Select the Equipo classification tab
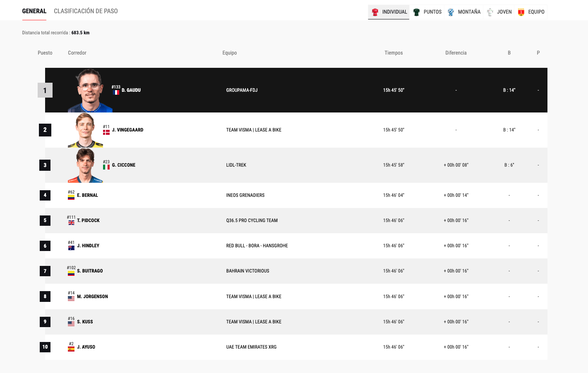 (531, 12)
